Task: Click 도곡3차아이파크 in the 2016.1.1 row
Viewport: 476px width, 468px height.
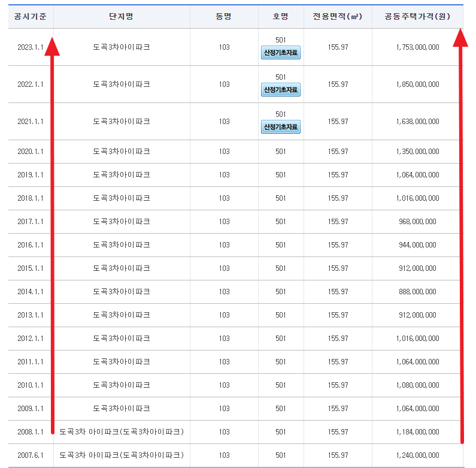Action: click(122, 245)
